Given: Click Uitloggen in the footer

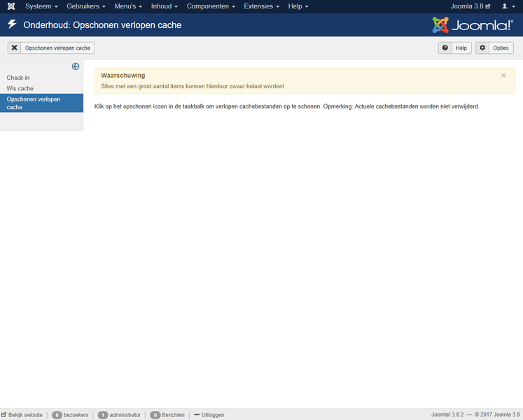Looking at the screenshot, I should [209, 415].
